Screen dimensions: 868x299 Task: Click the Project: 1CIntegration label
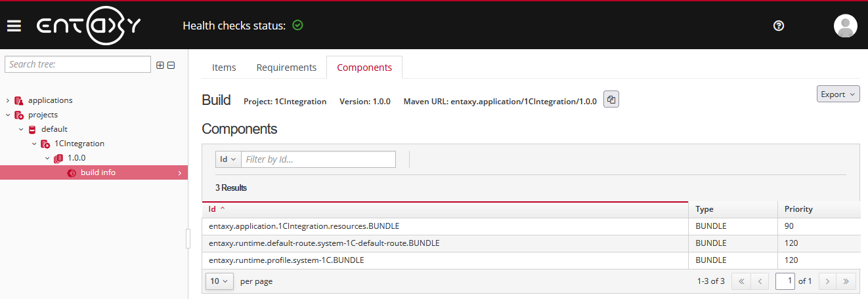pyautogui.click(x=285, y=102)
